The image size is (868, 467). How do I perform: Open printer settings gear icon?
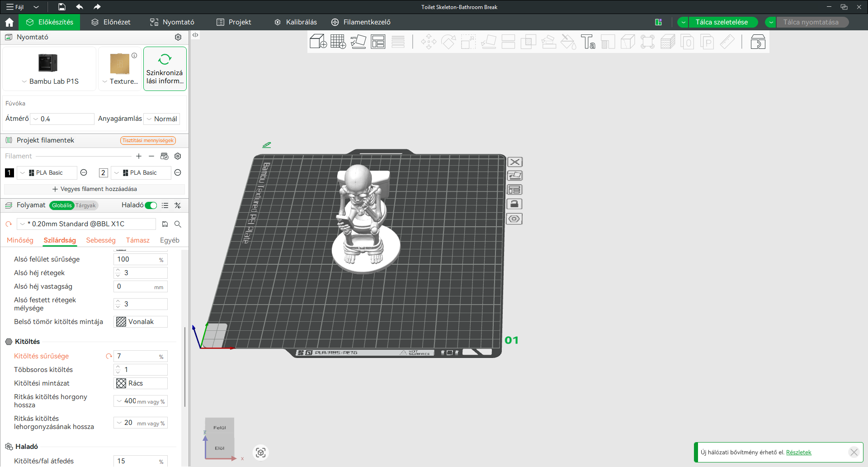pyautogui.click(x=178, y=37)
